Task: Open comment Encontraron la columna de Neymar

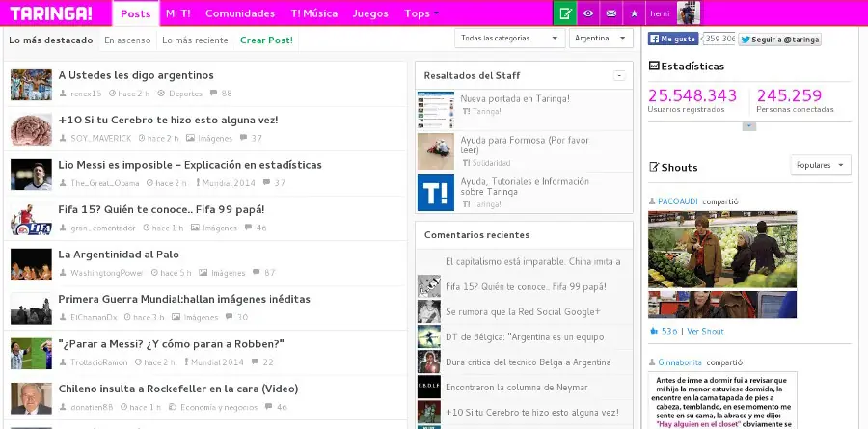Action: pos(517,388)
